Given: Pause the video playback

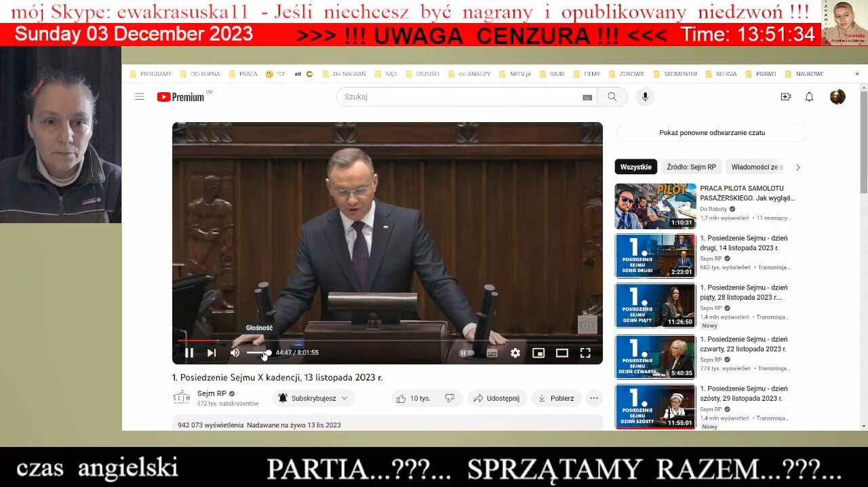Looking at the screenshot, I should (189, 353).
